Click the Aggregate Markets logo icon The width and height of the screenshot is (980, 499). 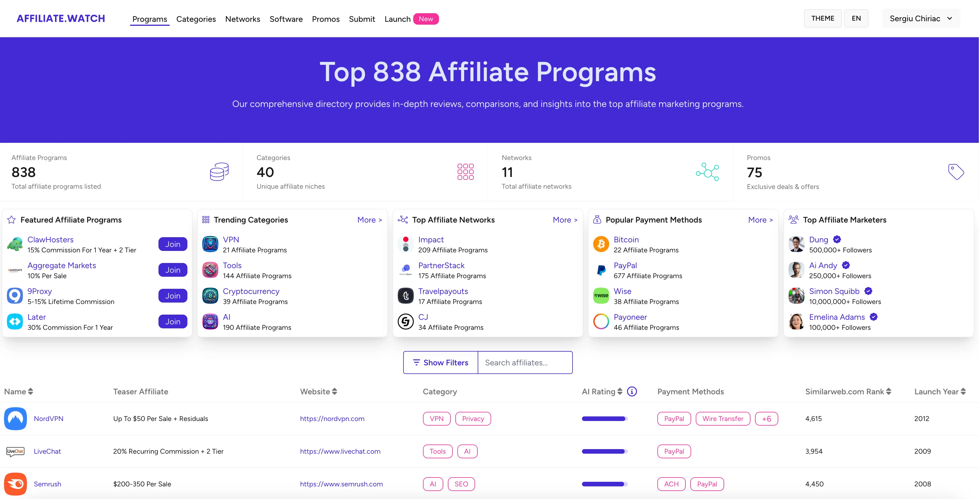click(15, 270)
